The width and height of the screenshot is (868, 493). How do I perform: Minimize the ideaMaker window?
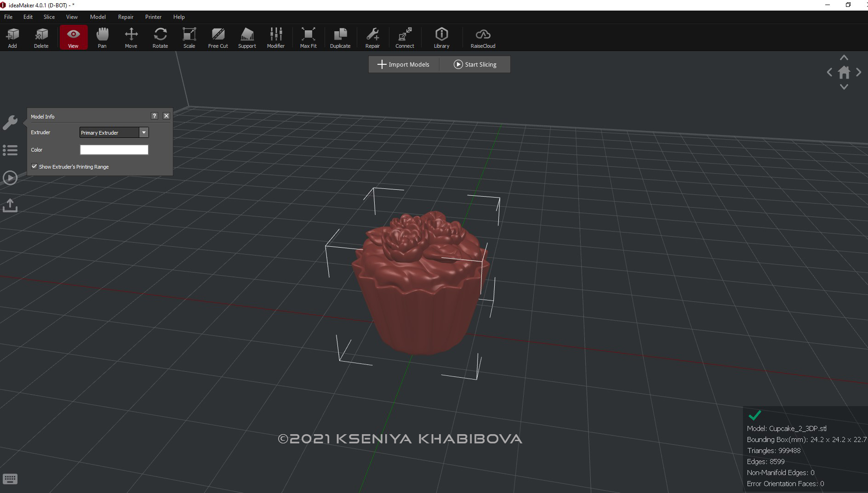(x=828, y=5)
